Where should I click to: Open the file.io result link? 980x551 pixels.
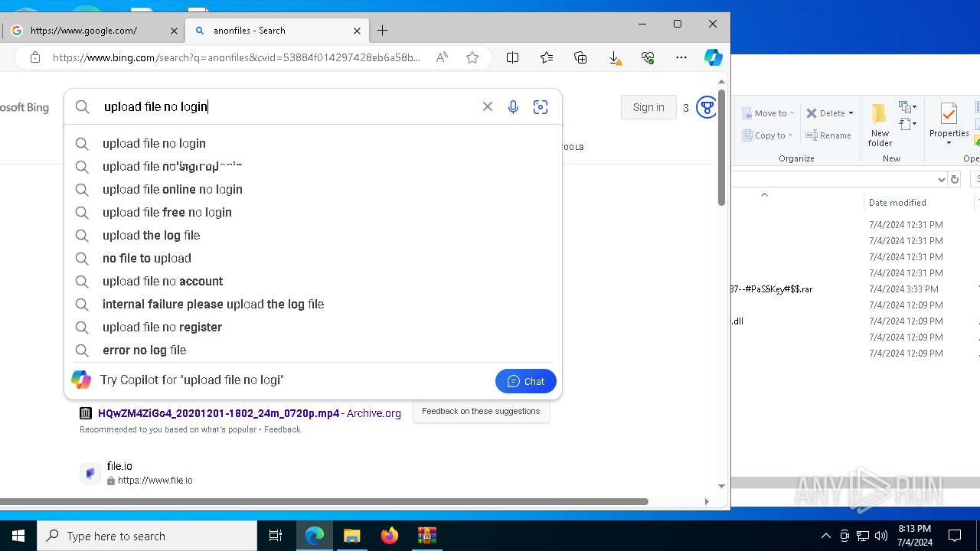pyautogui.click(x=119, y=466)
